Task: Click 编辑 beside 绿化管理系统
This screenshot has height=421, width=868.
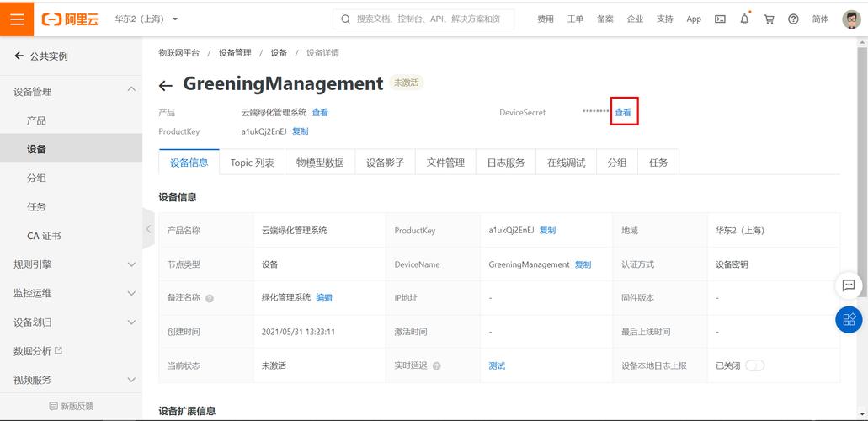Action: coord(324,297)
